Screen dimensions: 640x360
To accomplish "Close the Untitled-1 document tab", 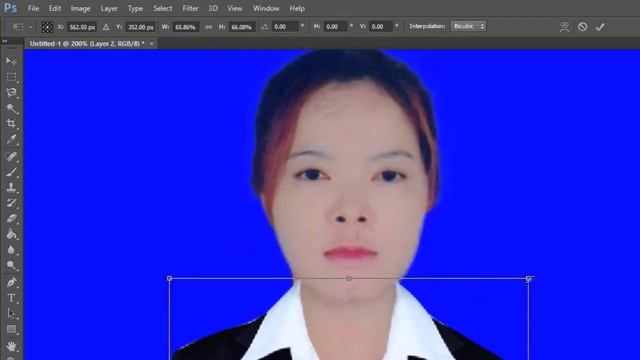I will click(152, 43).
